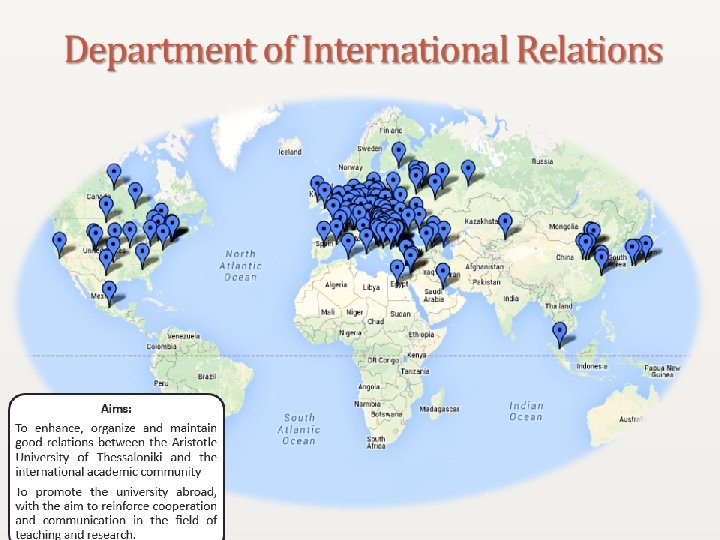Screen dimensions: 720x540
Task: Click the Sweden label
Action: [x=370, y=148]
